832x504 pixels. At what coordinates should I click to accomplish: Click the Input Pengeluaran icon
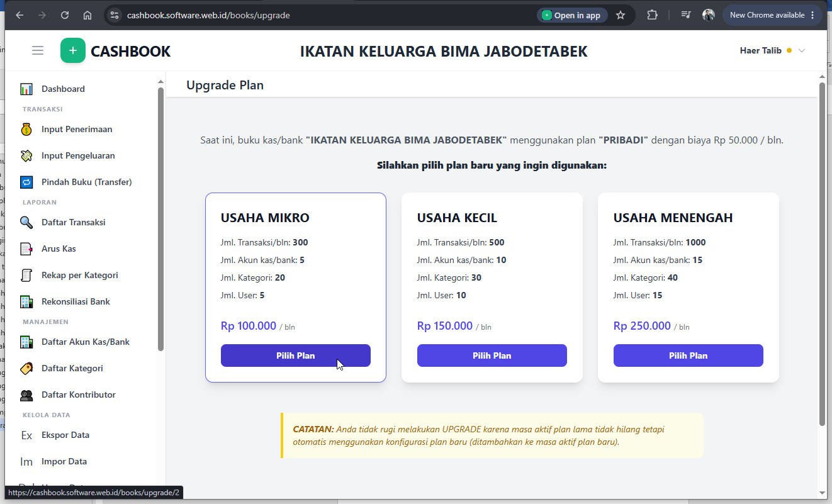26,155
